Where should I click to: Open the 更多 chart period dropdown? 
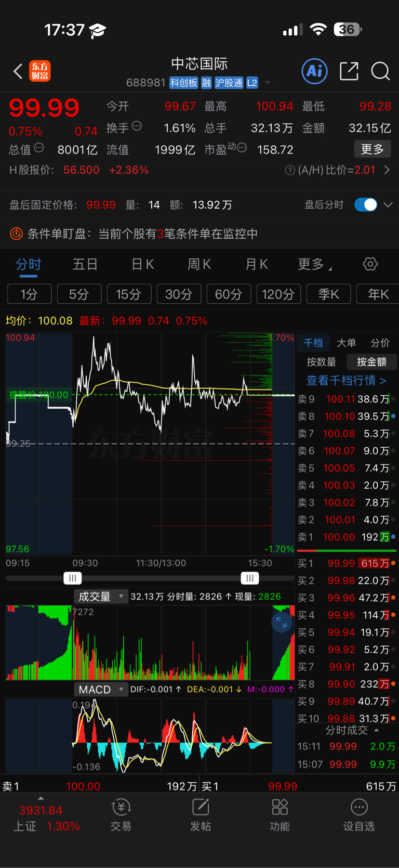coord(315,264)
